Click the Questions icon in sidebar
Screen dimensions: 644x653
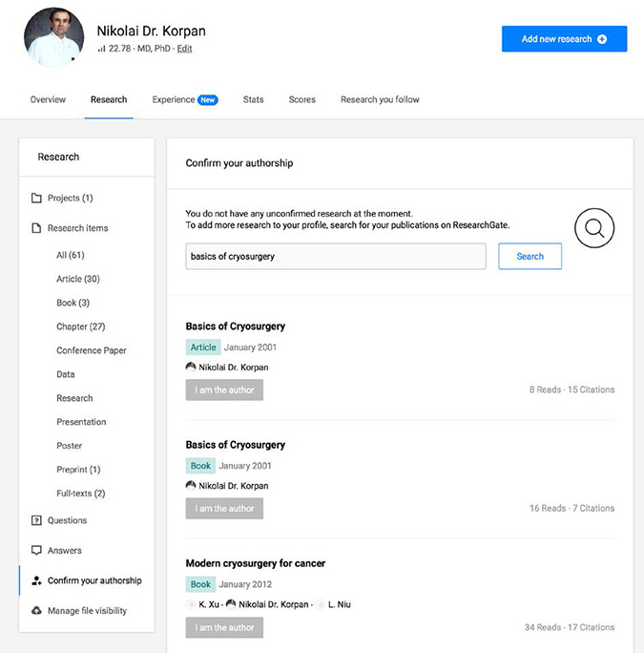click(x=36, y=520)
